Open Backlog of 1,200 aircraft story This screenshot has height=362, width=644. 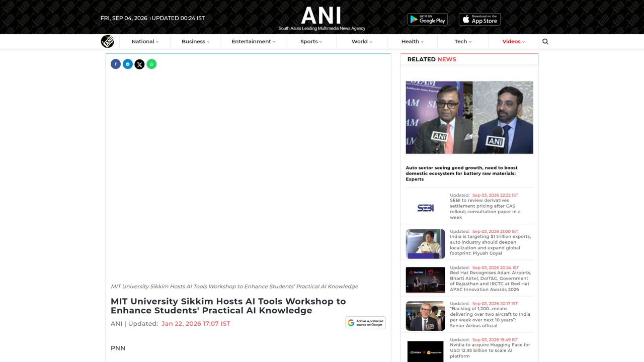[x=490, y=317]
